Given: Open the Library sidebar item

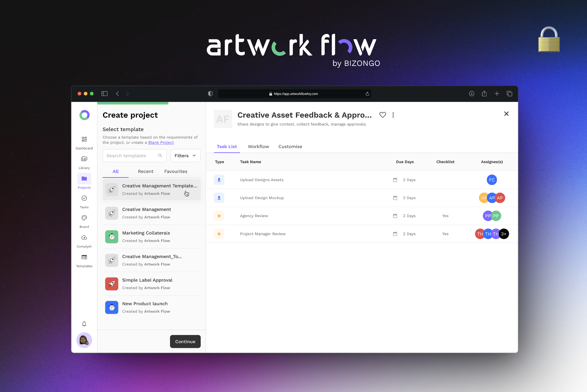Looking at the screenshot, I should [84, 162].
